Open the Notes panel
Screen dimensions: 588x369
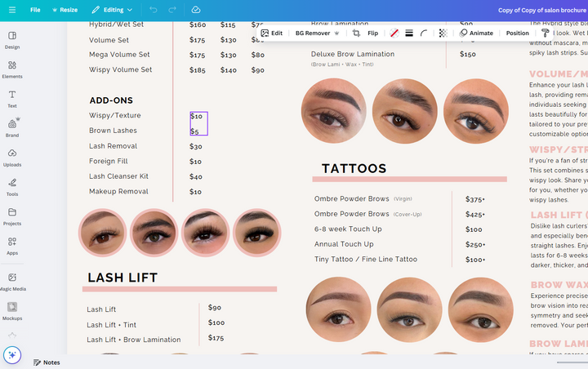[x=47, y=362]
